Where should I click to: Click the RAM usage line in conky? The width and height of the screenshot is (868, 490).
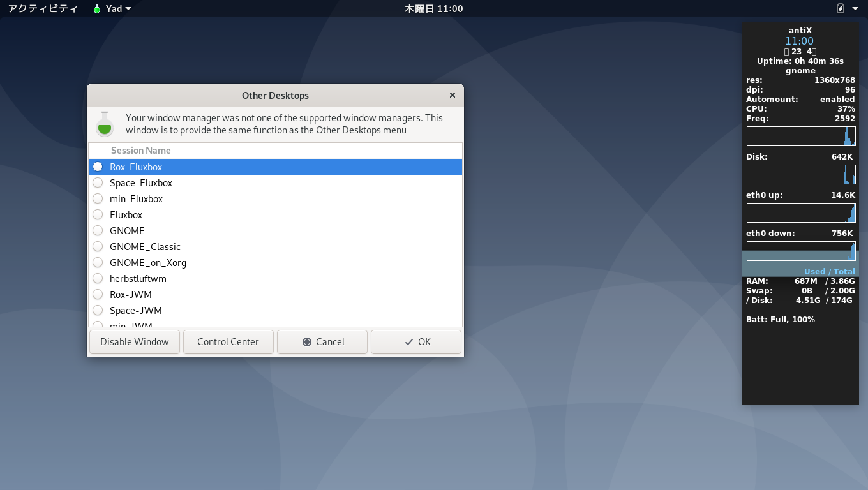coord(800,281)
